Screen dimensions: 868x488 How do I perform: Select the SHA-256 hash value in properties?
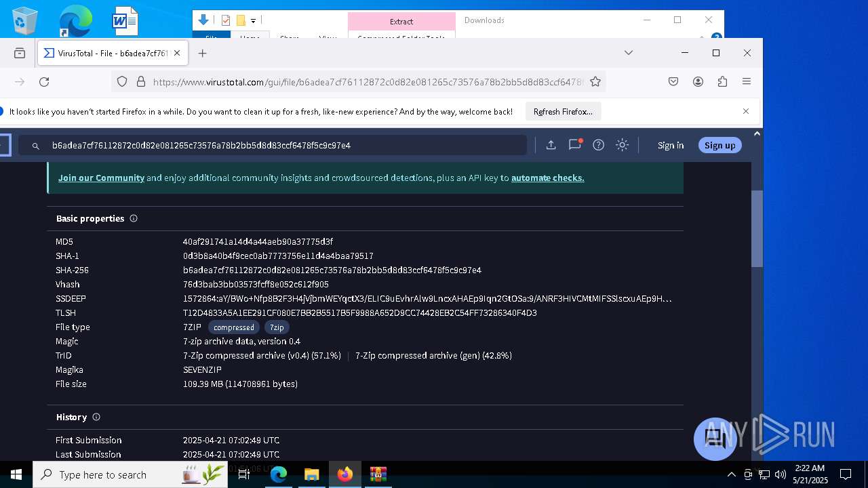point(332,270)
